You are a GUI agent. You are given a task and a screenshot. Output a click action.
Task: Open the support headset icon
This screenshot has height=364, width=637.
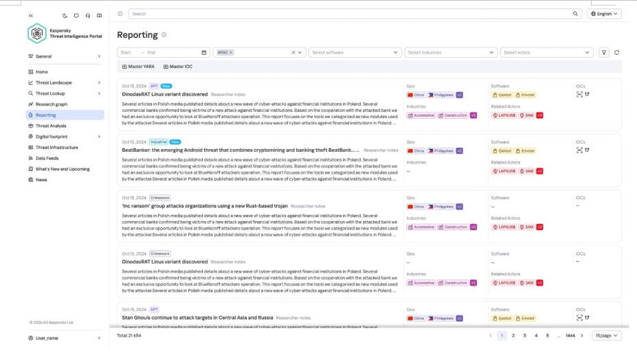88,15
